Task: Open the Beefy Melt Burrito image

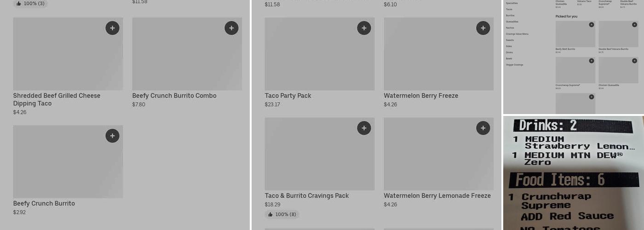Action: [575, 34]
